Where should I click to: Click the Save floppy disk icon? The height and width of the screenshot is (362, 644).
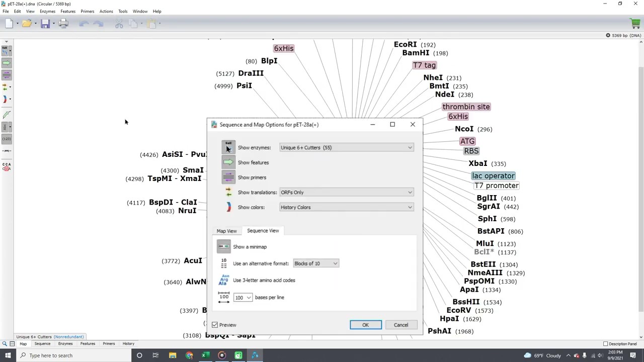click(x=45, y=24)
